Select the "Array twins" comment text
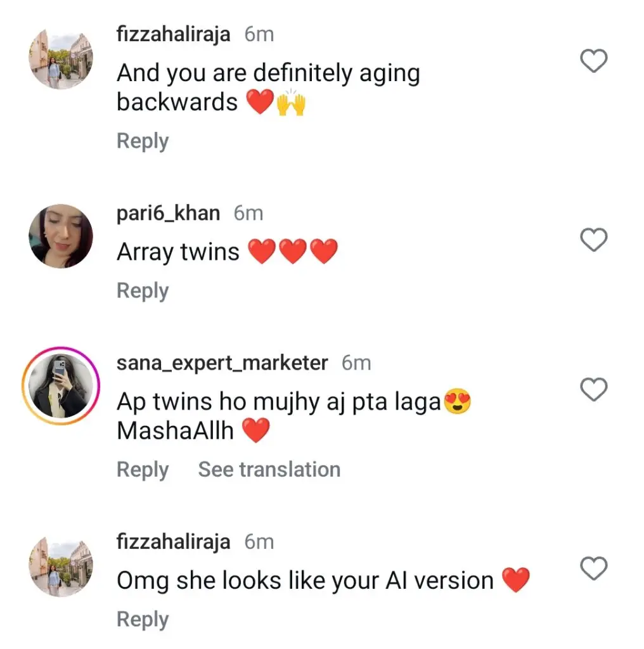Screen dimensions: 644x649 [x=178, y=252]
